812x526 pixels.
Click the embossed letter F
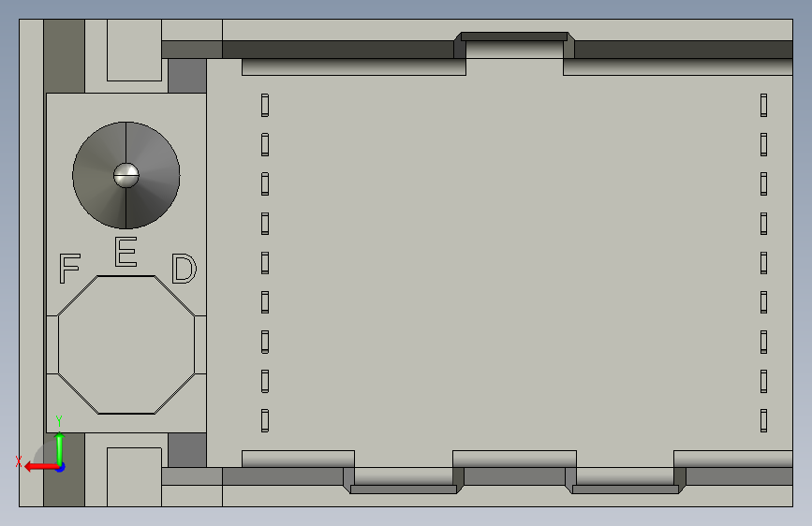69,269
